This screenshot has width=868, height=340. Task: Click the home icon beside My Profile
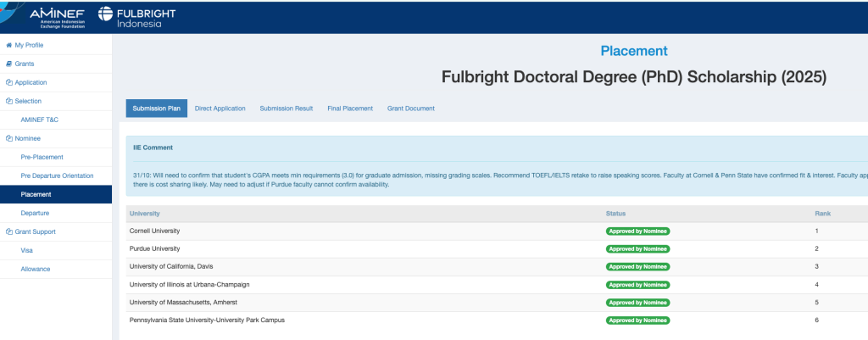click(x=8, y=45)
